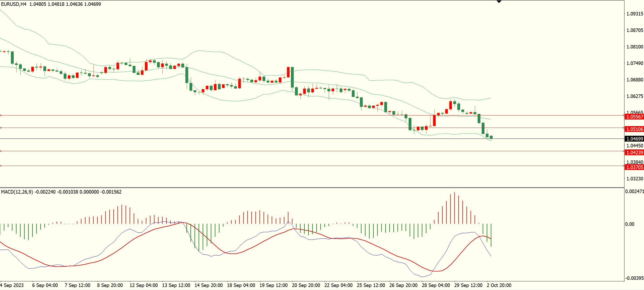
Task: Select the 1.03705 horizontal line price label
Action: (635, 167)
